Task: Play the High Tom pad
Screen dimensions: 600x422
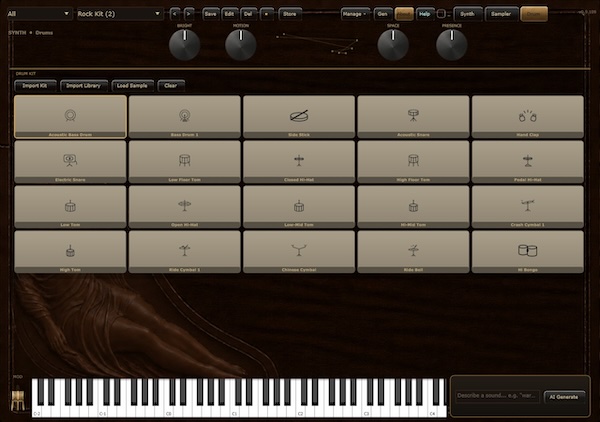Action: pos(70,252)
